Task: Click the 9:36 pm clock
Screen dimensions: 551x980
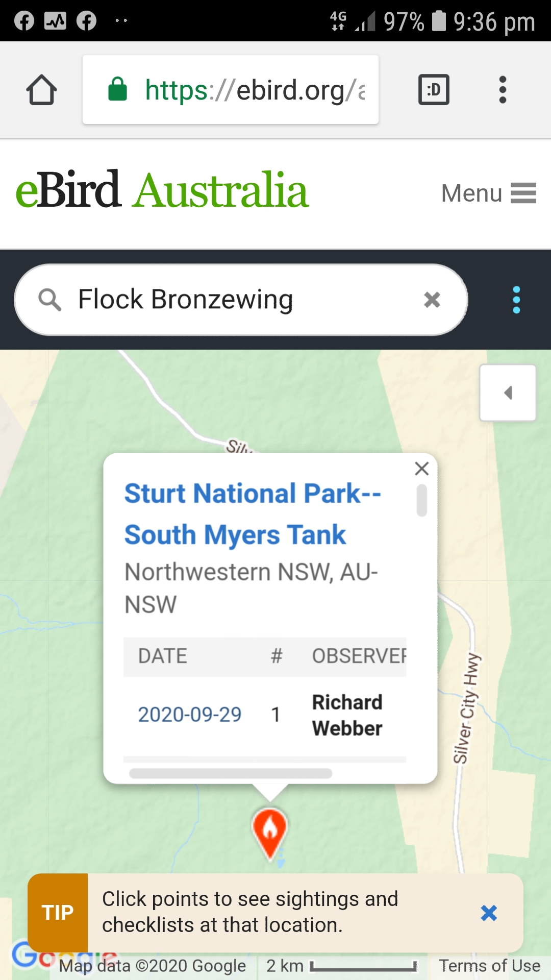Action: pos(494,21)
